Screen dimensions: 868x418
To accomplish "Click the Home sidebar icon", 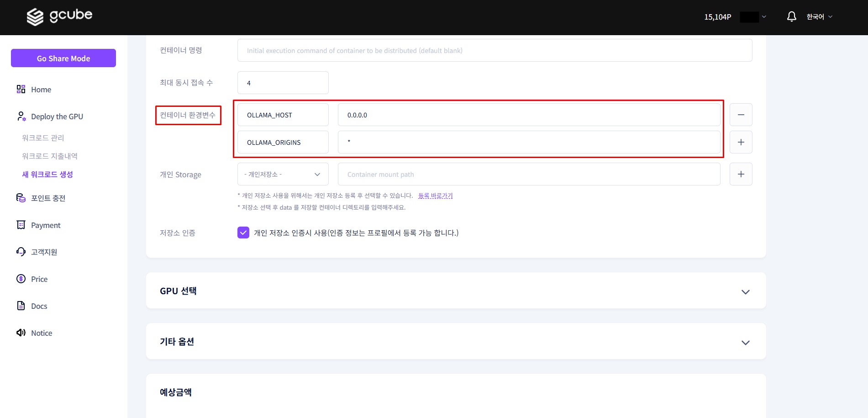I will click(x=21, y=89).
